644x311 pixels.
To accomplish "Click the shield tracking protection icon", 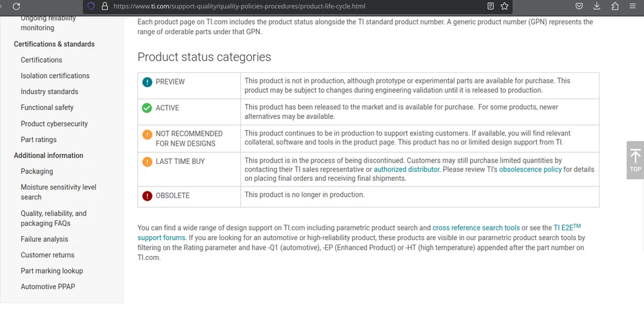I will click(x=91, y=6).
